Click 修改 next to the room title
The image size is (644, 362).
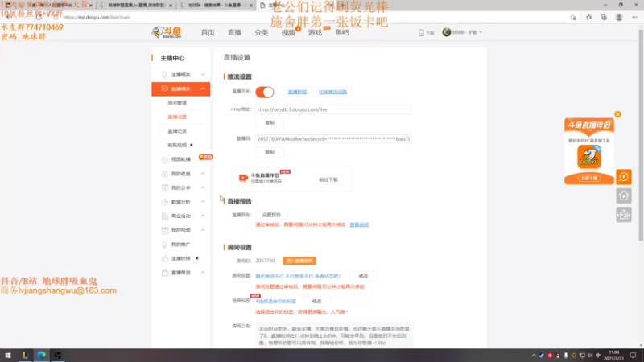click(363, 276)
